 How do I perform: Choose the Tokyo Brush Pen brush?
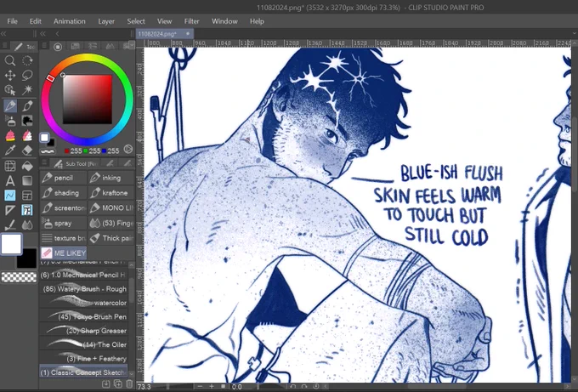point(83,317)
